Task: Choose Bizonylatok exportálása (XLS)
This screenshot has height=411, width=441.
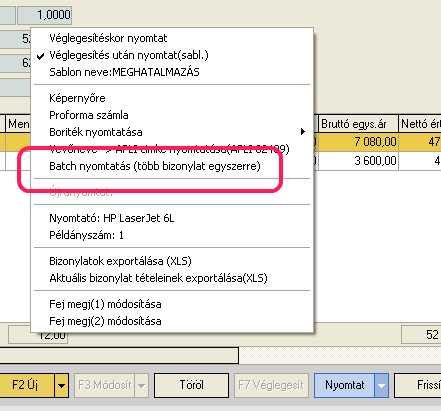Action: [172, 261]
